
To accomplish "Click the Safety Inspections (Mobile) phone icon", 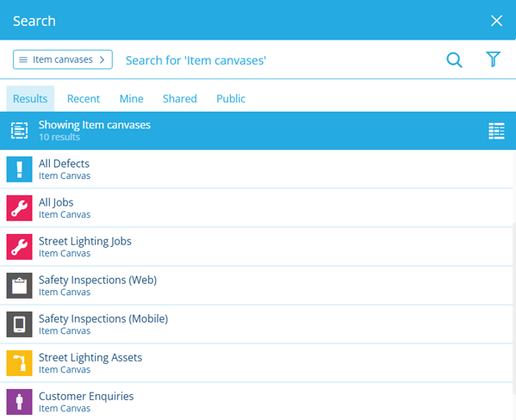I will (x=20, y=324).
